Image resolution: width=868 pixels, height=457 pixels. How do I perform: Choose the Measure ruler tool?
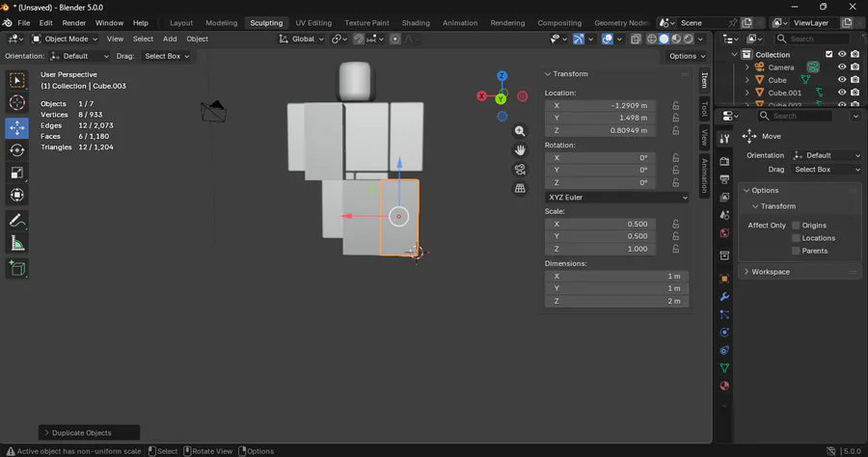tap(17, 244)
